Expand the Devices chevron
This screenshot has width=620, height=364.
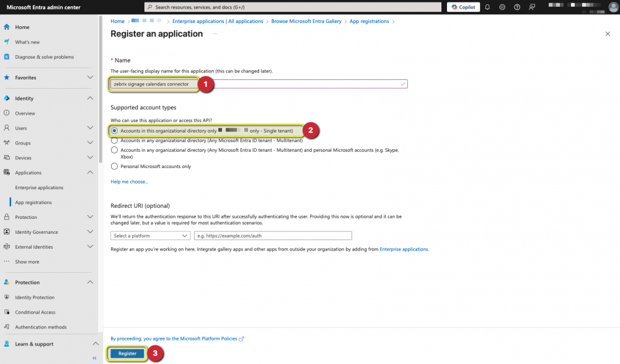click(x=90, y=158)
